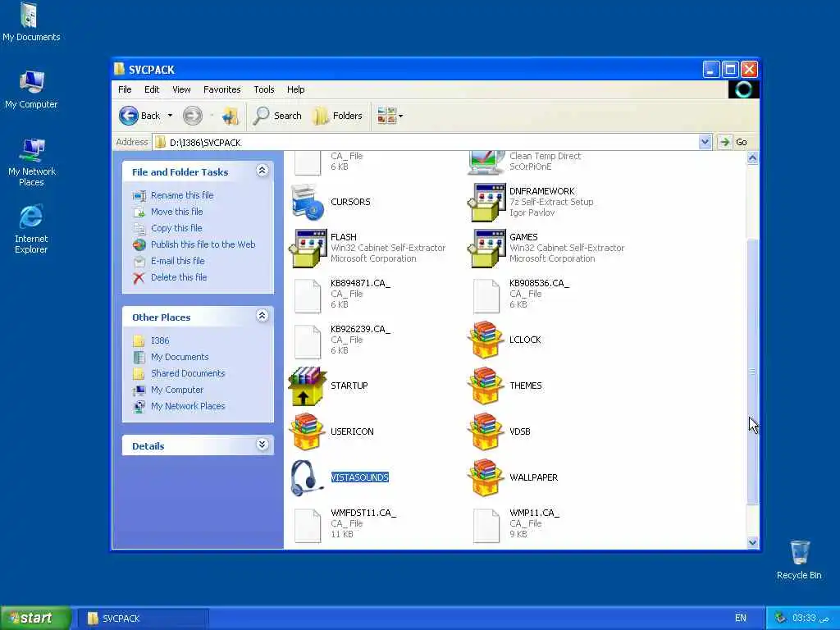Select the GAMES cabinet extractor icon
This screenshot has width=840, height=630.
(486, 248)
